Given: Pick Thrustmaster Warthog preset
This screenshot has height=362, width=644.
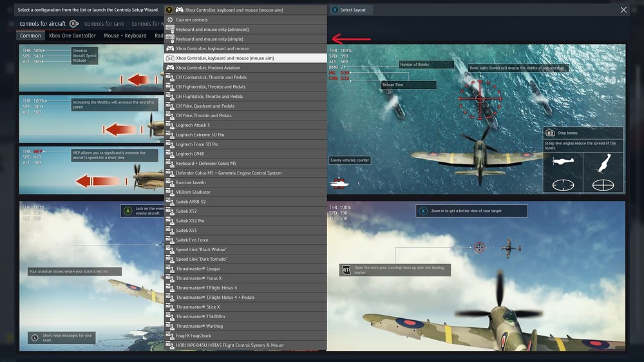Looking at the screenshot, I should [245, 326].
